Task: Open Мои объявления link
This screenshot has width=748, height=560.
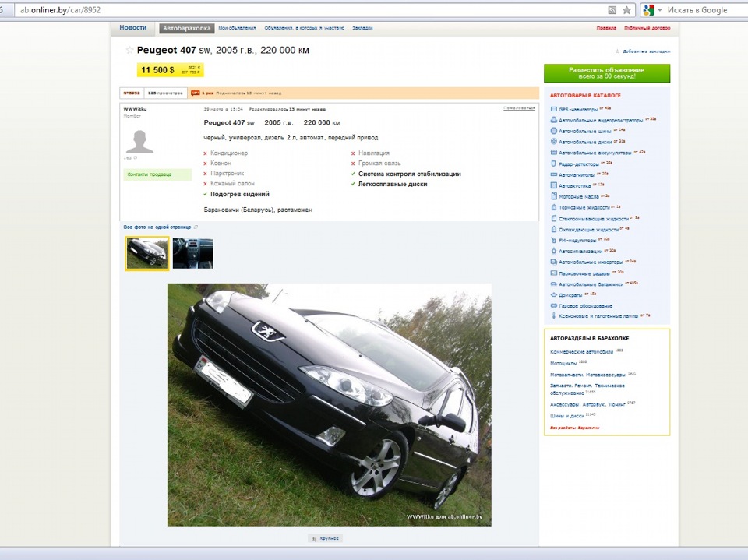Action: pos(237,28)
